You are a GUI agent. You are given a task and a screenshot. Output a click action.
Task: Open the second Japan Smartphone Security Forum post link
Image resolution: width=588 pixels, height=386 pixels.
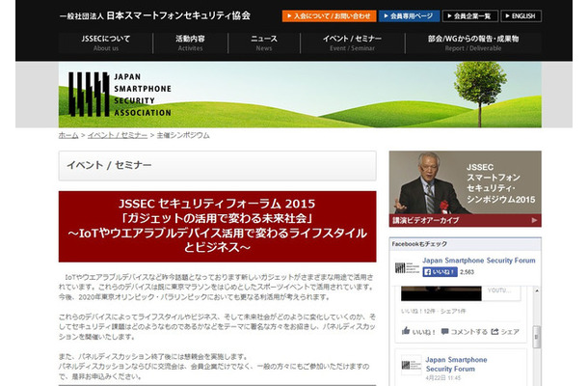[456, 364]
